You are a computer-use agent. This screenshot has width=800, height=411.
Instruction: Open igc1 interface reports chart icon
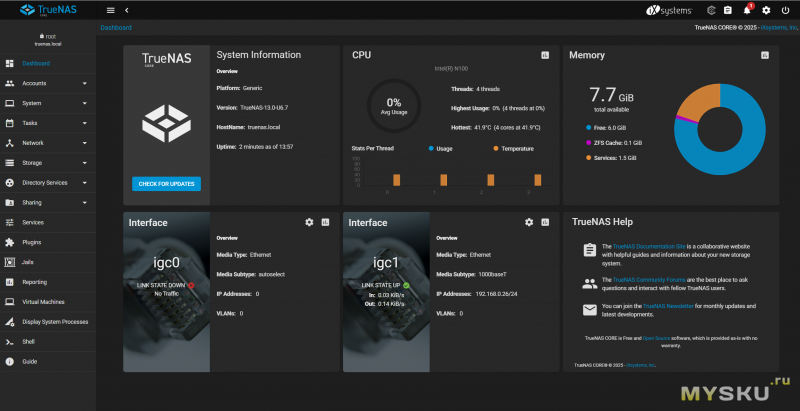click(x=545, y=222)
